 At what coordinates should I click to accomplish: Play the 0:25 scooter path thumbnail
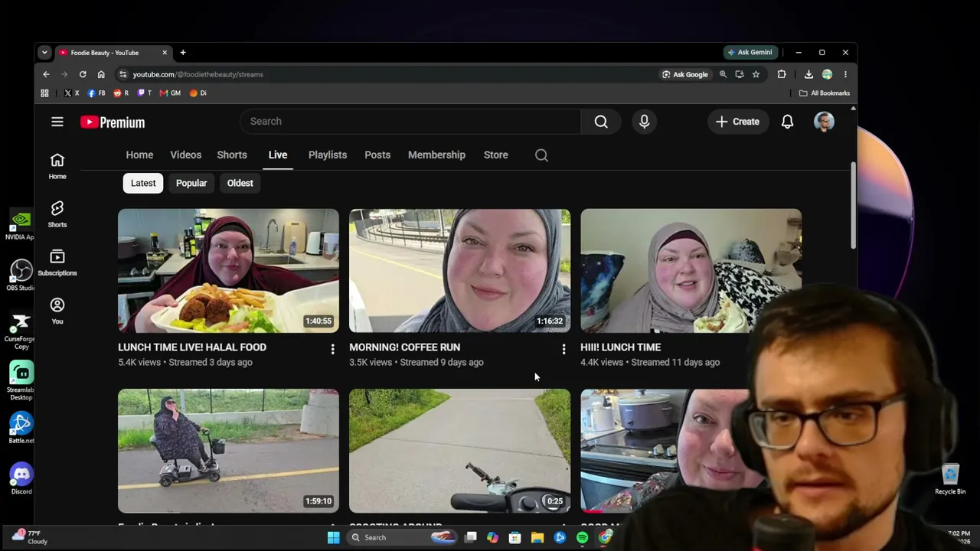point(459,451)
